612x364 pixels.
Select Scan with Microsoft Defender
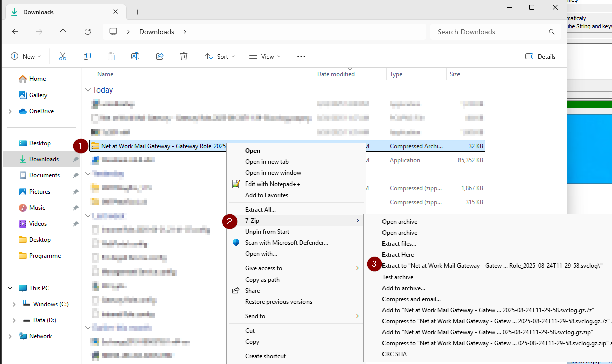tap(286, 243)
